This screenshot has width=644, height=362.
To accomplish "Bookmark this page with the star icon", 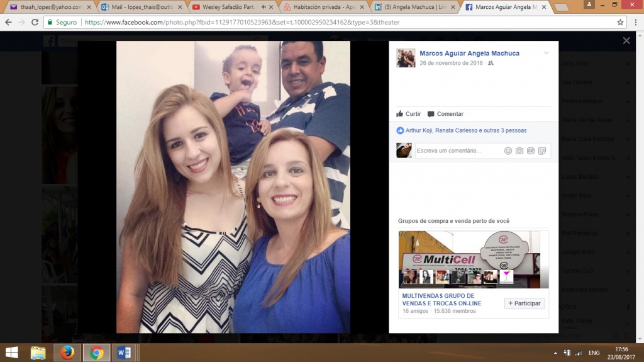I will (620, 22).
